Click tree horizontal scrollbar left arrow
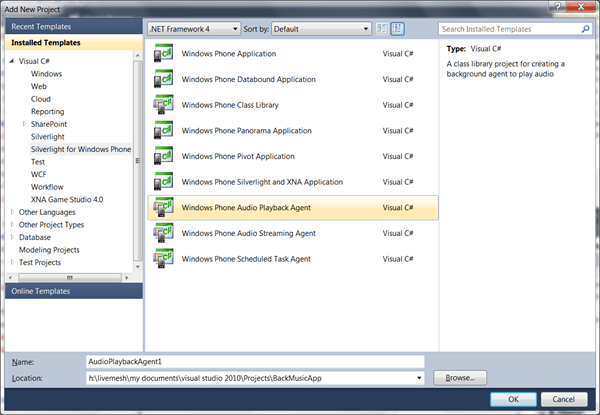600x415 pixels. click(x=10, y=278)
